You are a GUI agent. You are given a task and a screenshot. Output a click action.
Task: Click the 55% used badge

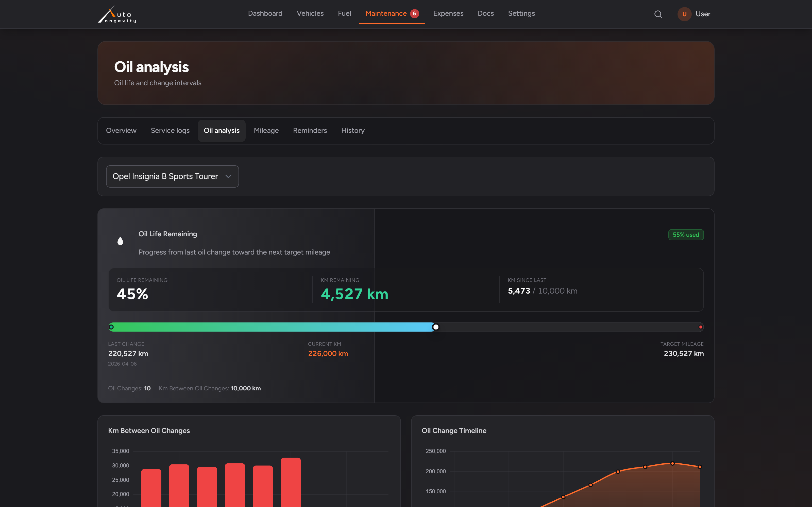pyautogui.click(x=686, y=235)
